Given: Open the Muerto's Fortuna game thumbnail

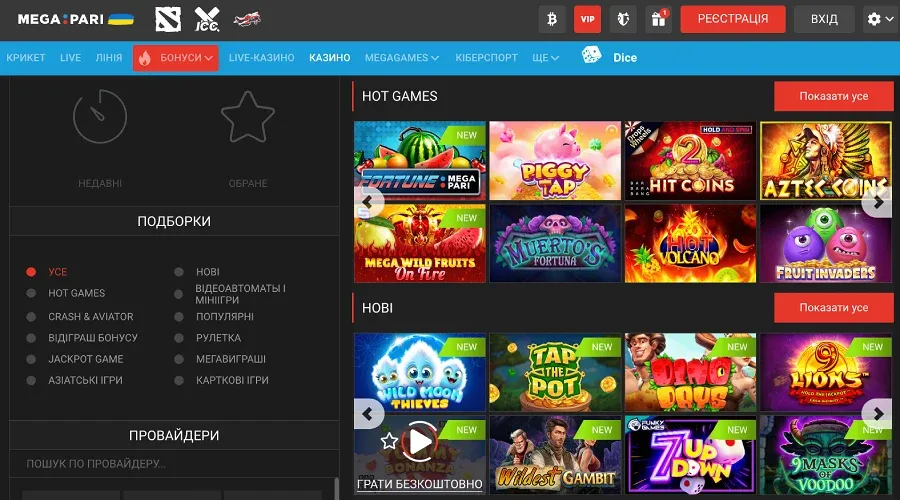Looking at the screenshot, I should click(x=555, y=243).
